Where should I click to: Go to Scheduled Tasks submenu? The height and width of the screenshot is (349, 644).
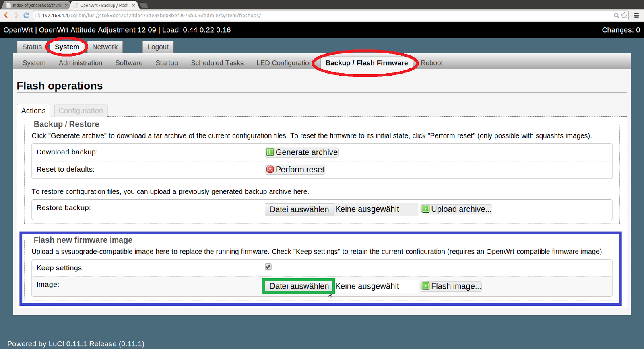tap(217, 63)
